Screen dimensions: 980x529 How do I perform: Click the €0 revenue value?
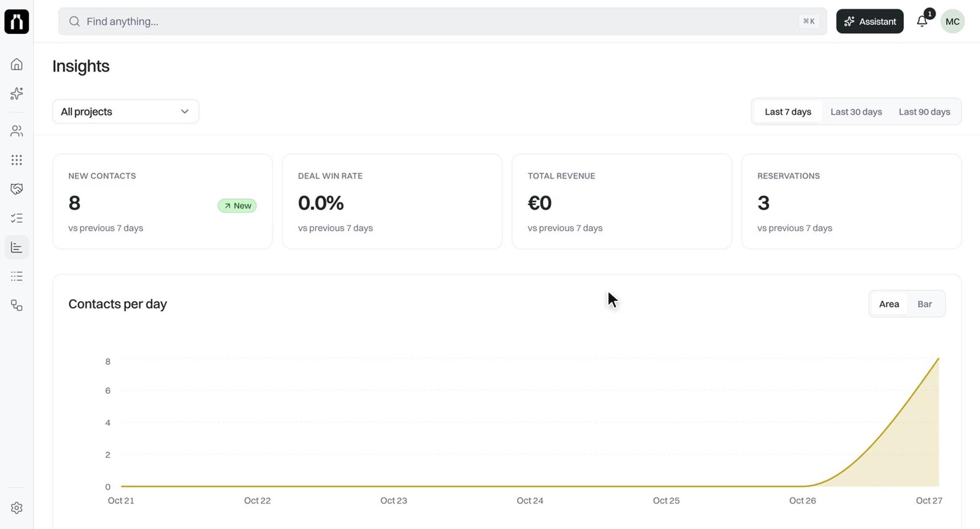539,203
